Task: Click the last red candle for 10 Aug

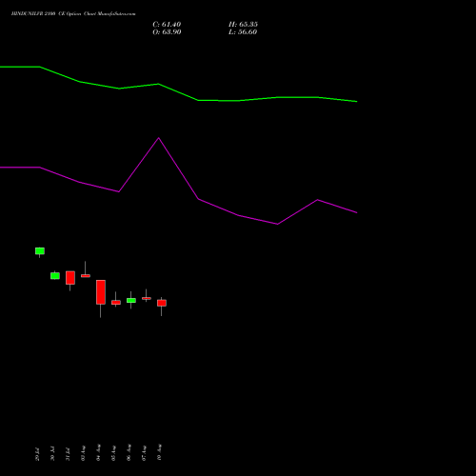Action: 162,303
